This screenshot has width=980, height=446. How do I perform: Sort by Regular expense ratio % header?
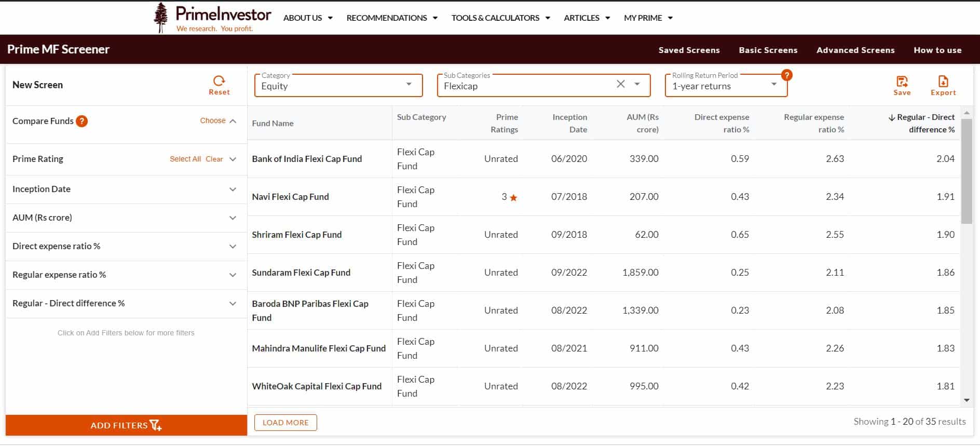click(813, 124)
